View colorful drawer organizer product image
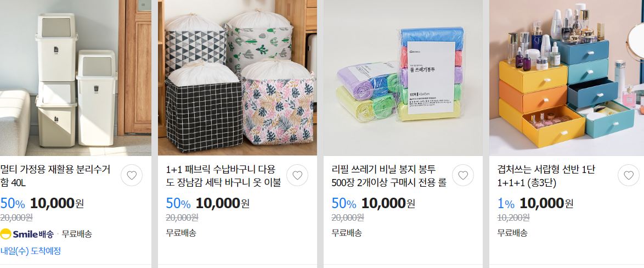 [567, 77]
